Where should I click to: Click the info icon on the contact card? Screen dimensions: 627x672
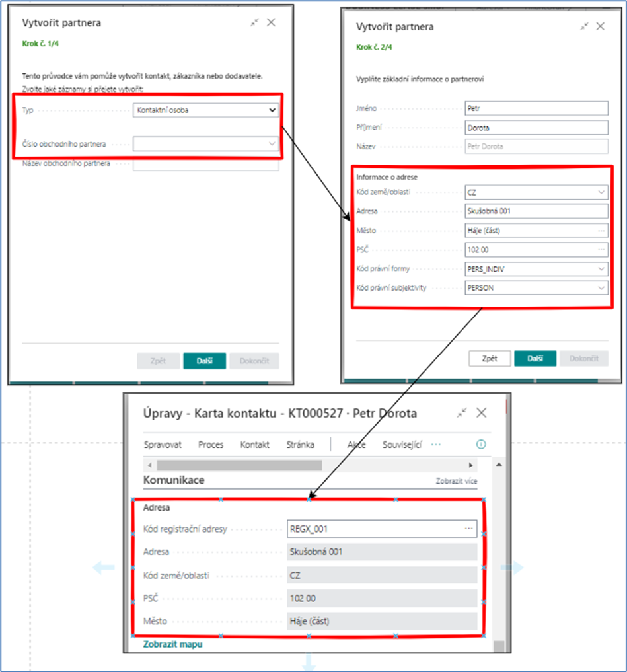(x=481, y=445)
